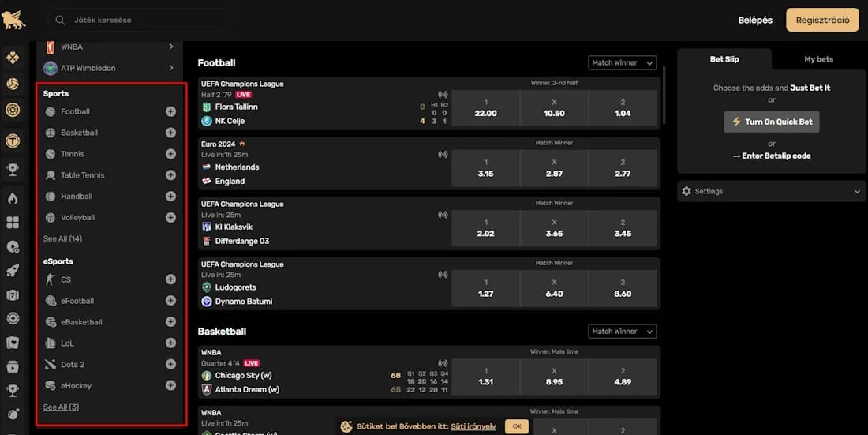Click the search magnifier icon
Screen dimensions: 868x435
click(60, 21)
